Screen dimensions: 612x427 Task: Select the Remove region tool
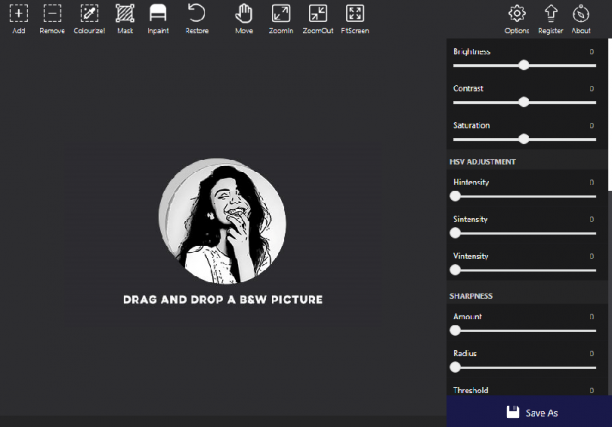pos(52,19)
